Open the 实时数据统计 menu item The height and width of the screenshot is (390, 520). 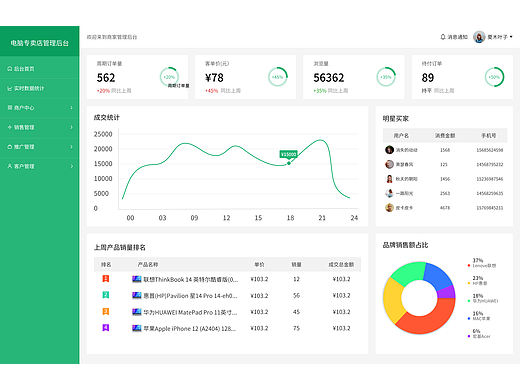[x=40, y=88]
